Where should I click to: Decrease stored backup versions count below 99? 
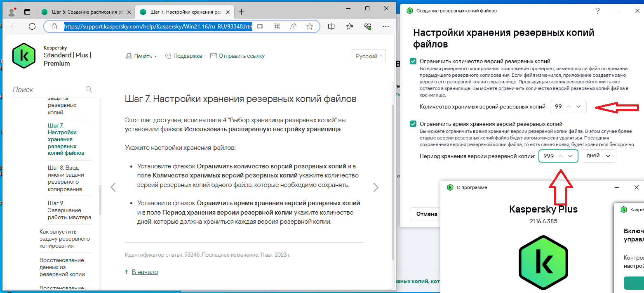(579, 106)
